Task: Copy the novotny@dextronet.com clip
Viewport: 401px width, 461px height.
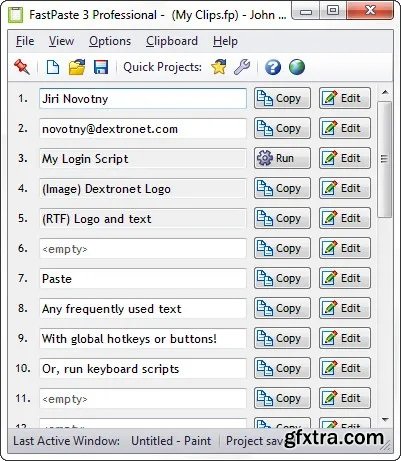Action: [x=282, y=128]
